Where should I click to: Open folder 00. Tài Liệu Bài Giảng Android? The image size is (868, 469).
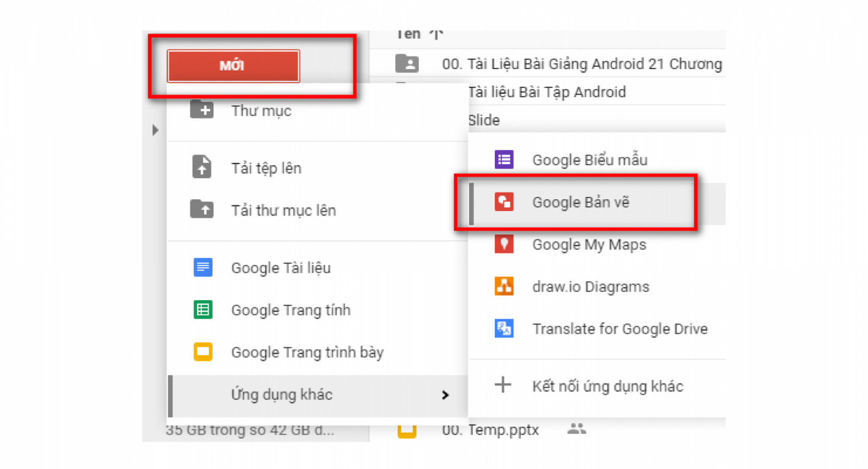click(581, 64)
